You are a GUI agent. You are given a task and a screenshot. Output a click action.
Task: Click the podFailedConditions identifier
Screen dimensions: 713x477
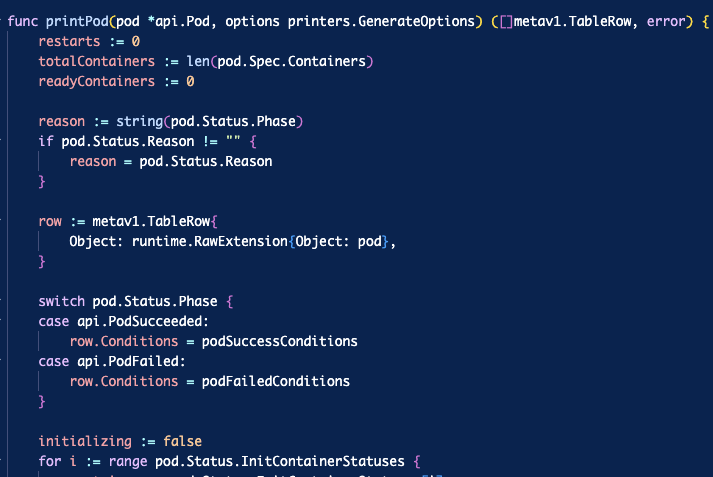coord(275,381)
